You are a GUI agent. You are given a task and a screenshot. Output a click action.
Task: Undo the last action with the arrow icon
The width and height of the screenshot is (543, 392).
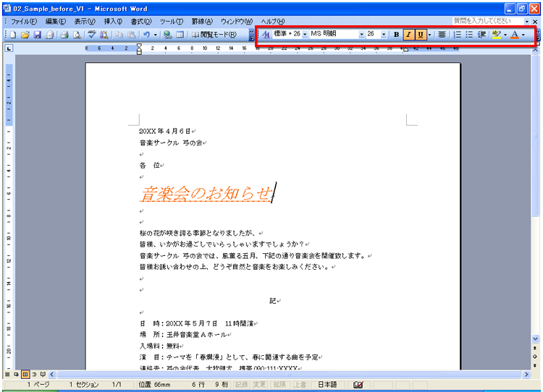147,35
